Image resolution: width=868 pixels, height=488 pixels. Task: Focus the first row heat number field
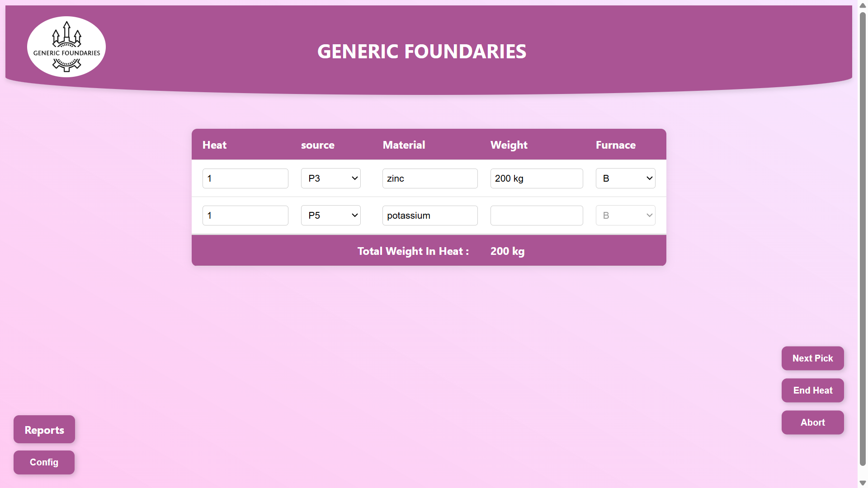[x=245, y=178]
